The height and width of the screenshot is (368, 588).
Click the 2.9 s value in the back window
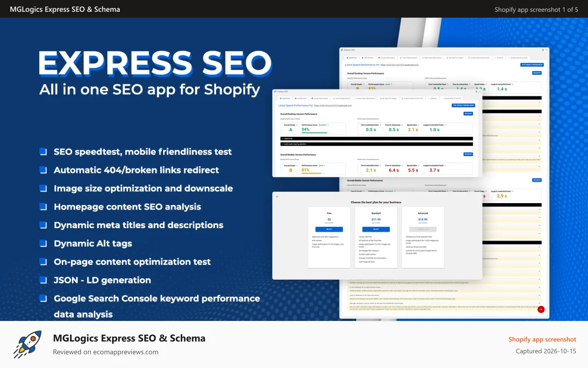pos(502,196)
